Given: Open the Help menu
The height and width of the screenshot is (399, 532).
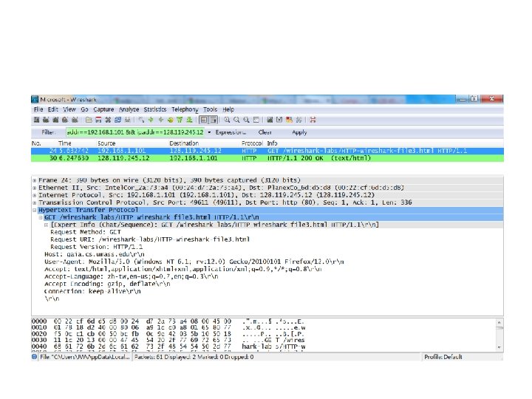Looking at the screenshot, I should point(228,109).
